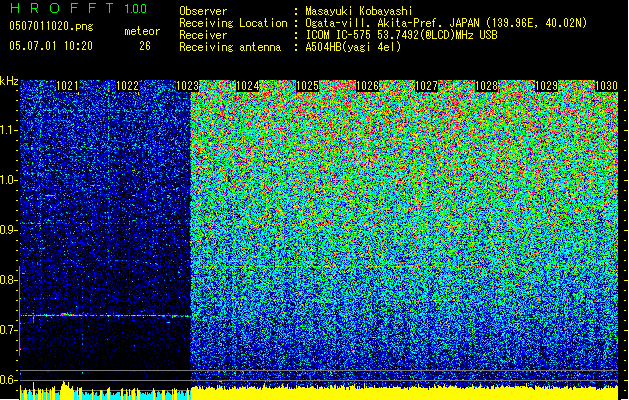Click the 1021 time marker
Screen dimensions: 629x400
click(67, 86)
